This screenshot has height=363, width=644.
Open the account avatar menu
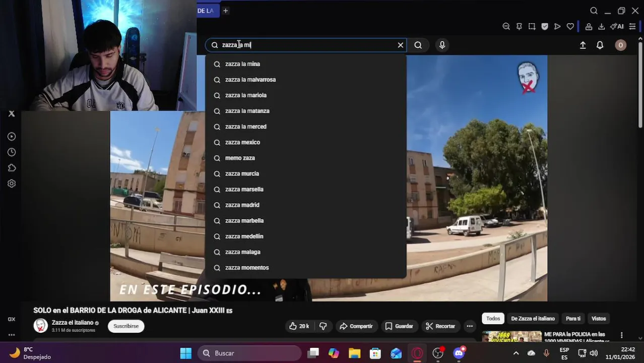pyautogui.click(x=620, y=45)
